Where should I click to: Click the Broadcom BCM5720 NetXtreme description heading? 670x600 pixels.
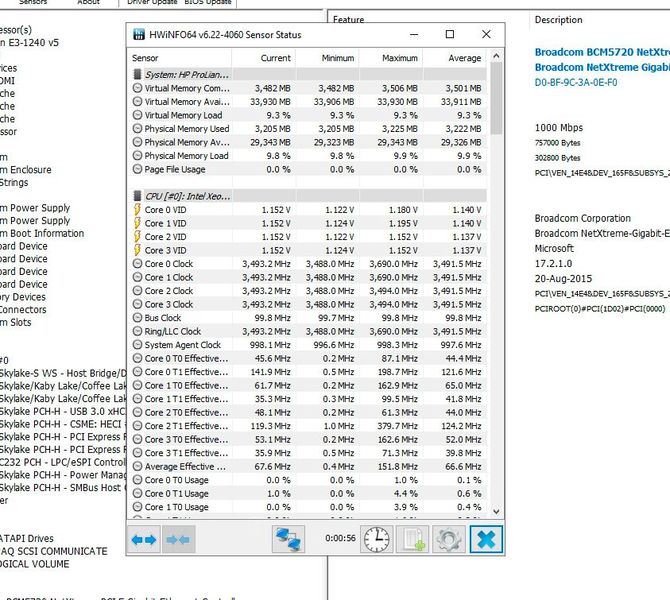point(602,52)
